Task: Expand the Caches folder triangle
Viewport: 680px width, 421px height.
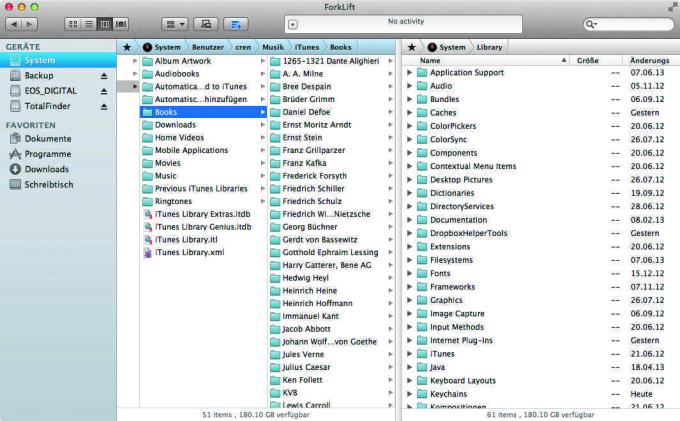Action: pyautogui.click(x=409, y=113)
